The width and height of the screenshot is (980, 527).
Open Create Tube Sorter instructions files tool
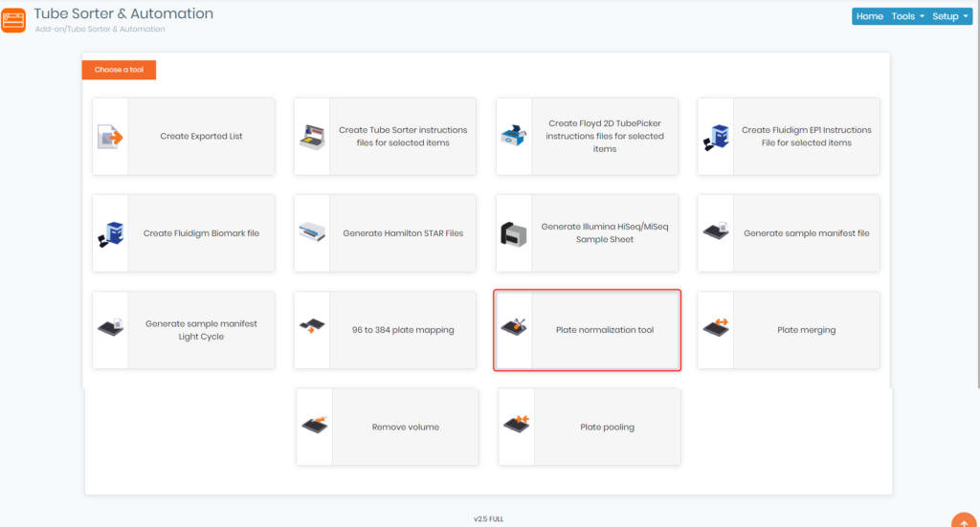385,136
